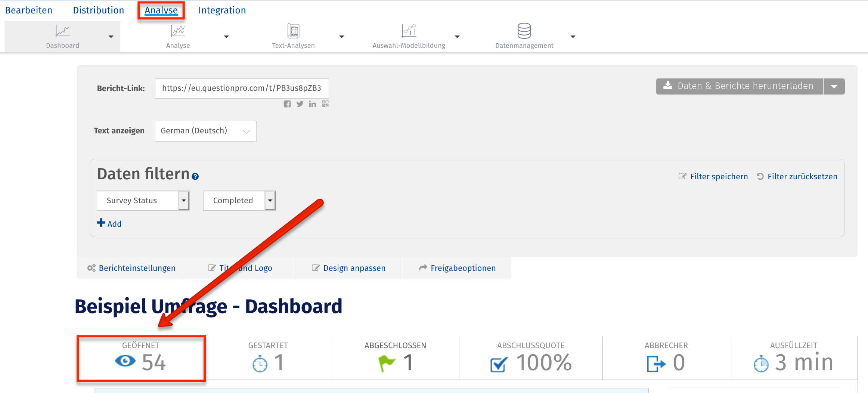Expand the download options arrow button

834,86
